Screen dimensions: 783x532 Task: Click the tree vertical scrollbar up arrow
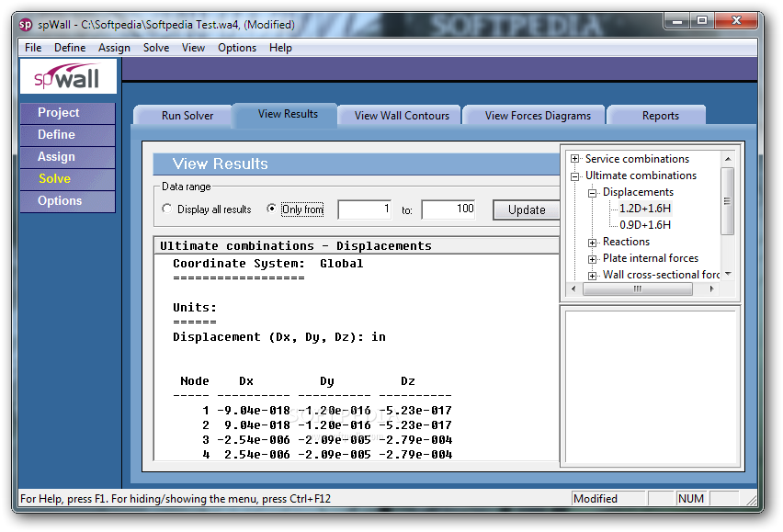[x=728, y=159]
